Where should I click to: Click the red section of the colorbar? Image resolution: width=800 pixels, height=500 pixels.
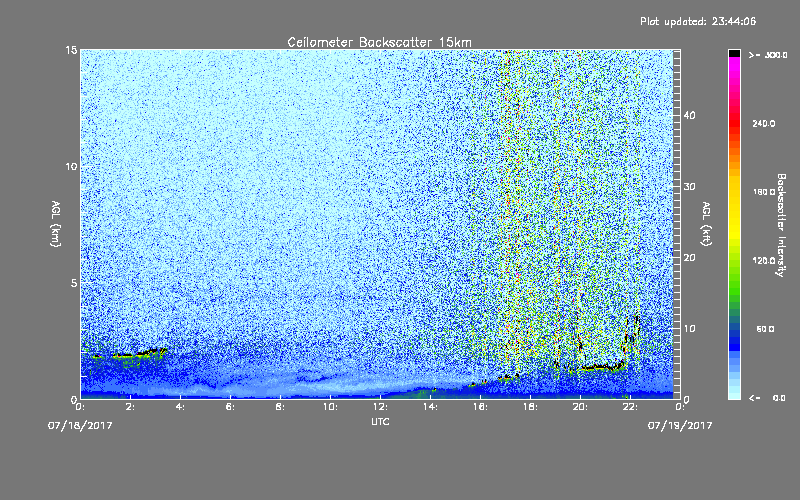[x=734, y=122]
